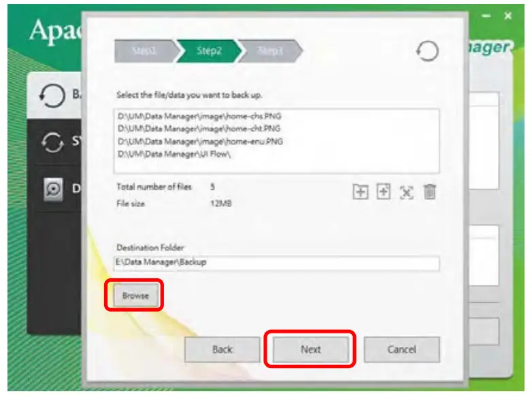Select the home-cht.PNG file entry
The height and width of the screenshot is (396, 532).
point(199,129)
